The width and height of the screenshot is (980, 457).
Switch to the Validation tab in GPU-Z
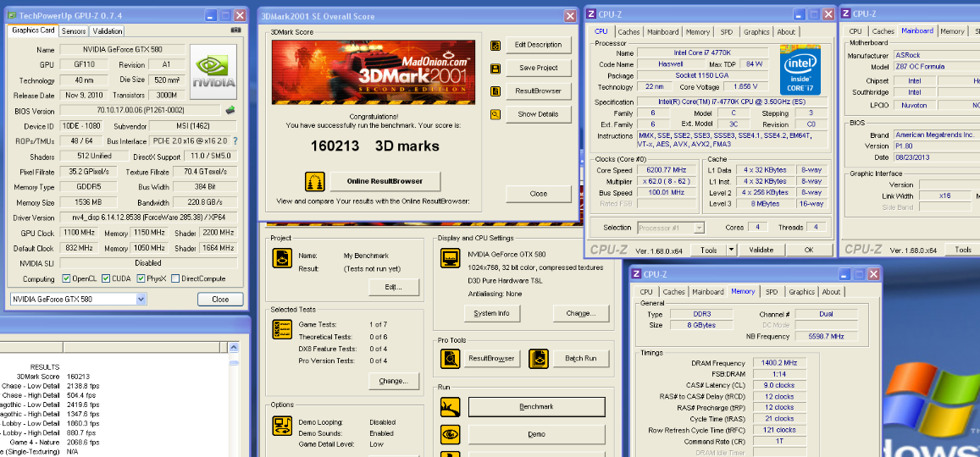tap(107, 31)
